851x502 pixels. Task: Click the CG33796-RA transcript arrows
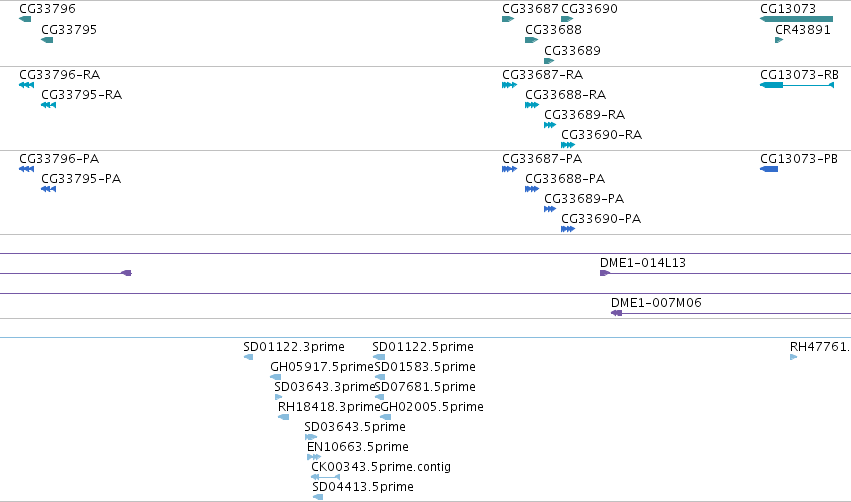click(x=27, y=85)
